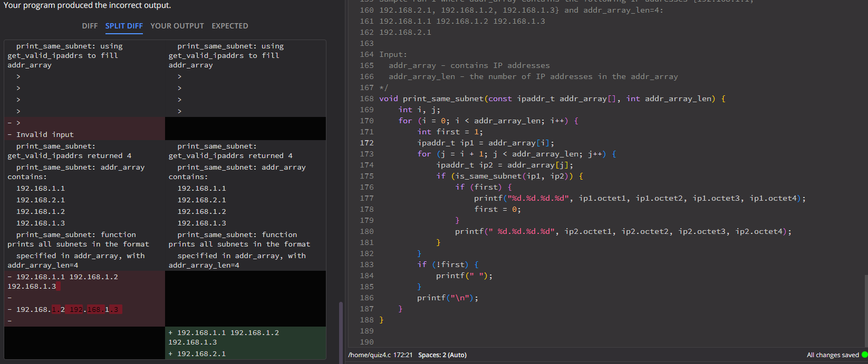Image resolution: width=868 pixels, height=364 pixels.
Task: Click the "first = 0;" assignment line
Action: coord(497,209)
